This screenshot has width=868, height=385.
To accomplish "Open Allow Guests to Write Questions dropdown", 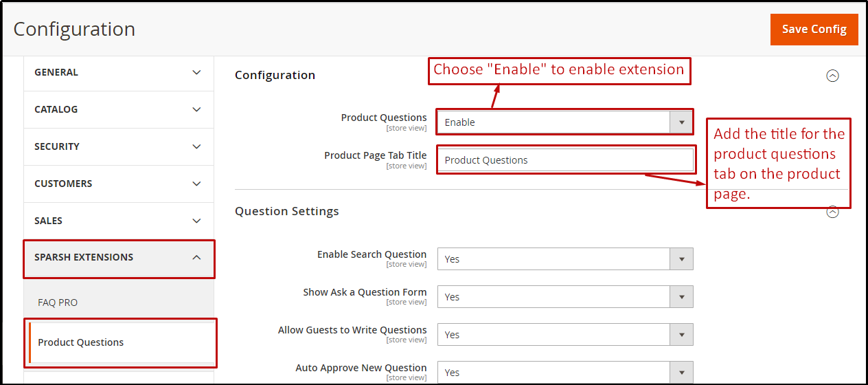I will [564, 335].
